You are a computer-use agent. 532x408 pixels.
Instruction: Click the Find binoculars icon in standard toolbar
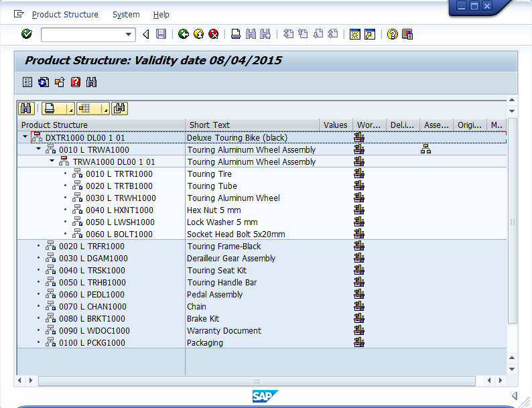tap(251, 34)
